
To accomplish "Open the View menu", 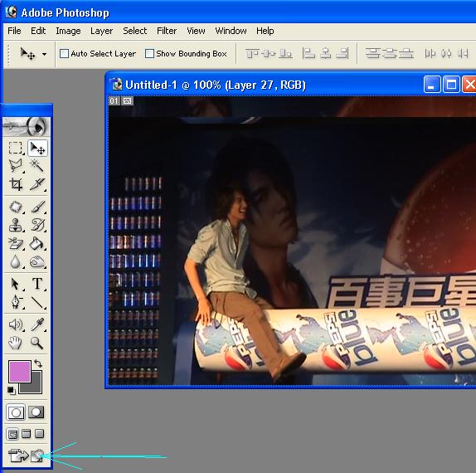I will click(x=196, y=31).
